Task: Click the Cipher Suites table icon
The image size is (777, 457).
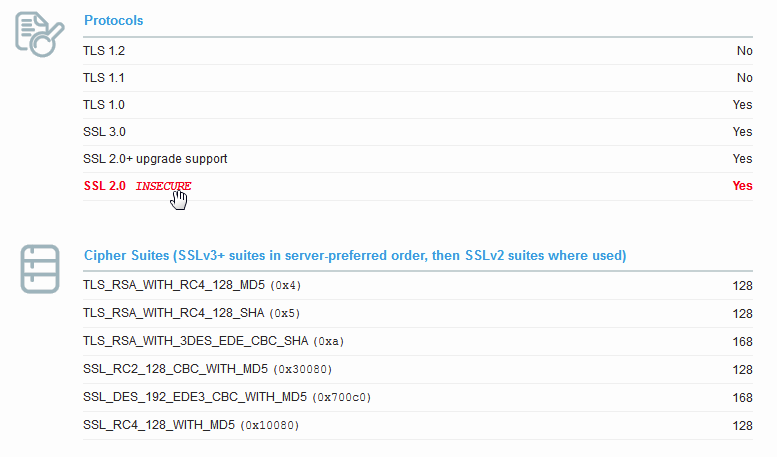Action: [x=40, y=269]
